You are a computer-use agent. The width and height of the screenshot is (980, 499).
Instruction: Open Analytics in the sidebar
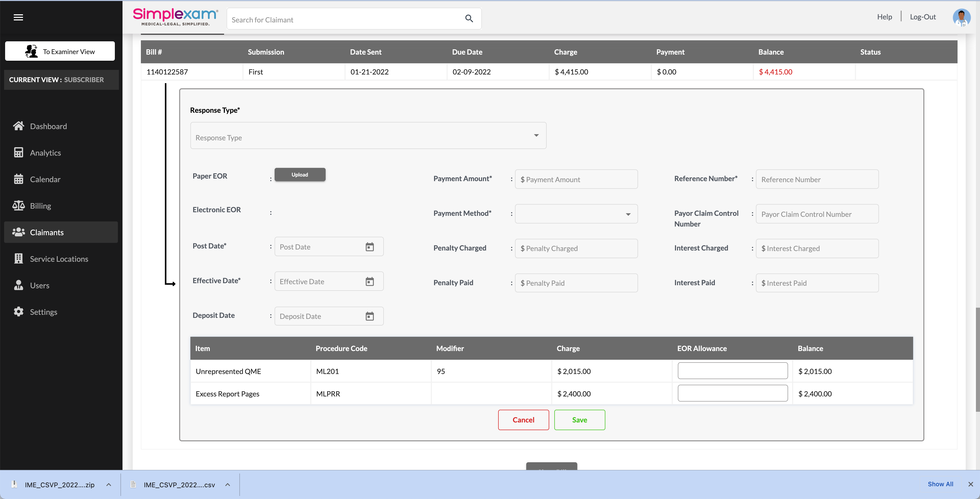pyautogui.click(x=45, y=153)
